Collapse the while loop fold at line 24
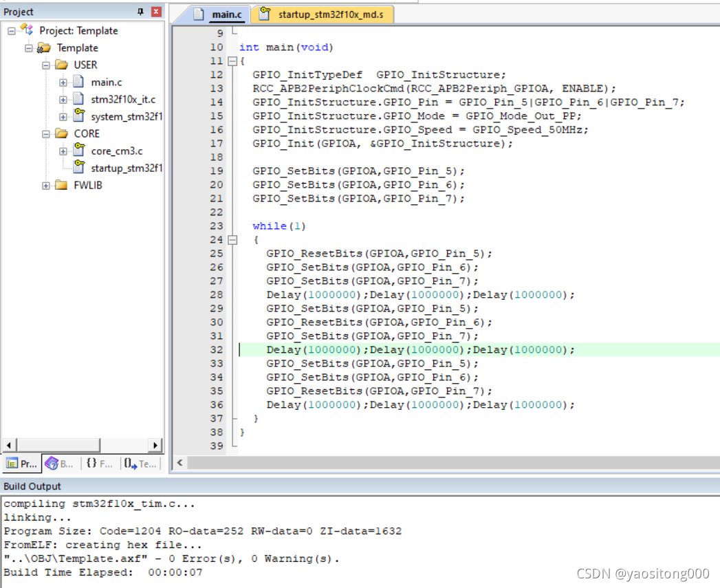The height and width of the screenshot is (588, 720). pyautogui.click(x=233, y=240)
